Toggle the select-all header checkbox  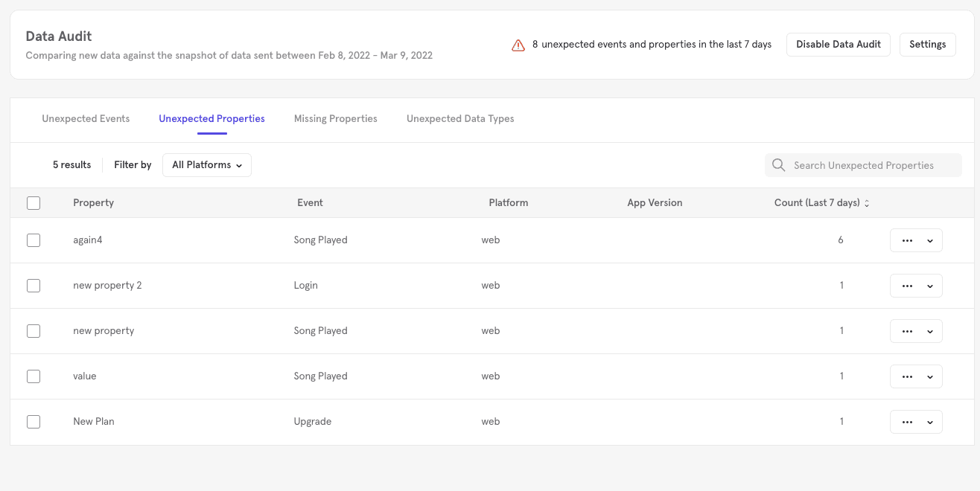[x=34, y=203]
